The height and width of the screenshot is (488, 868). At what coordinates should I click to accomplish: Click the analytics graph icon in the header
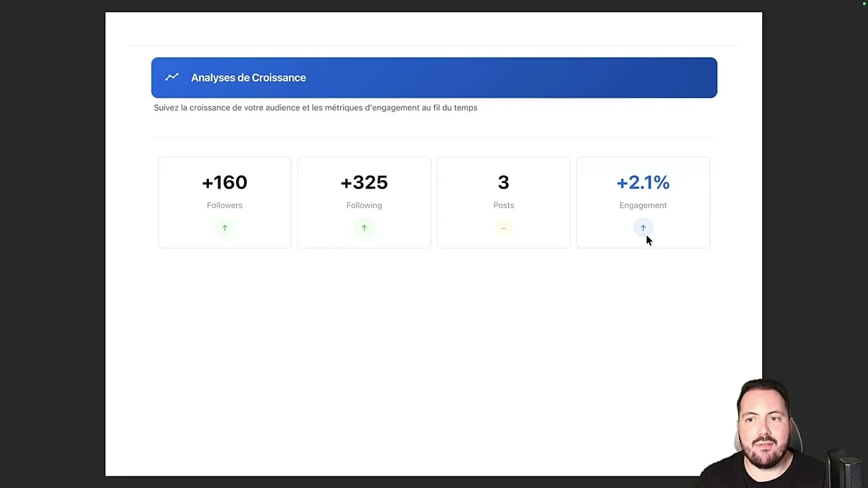tap(172, 77)
